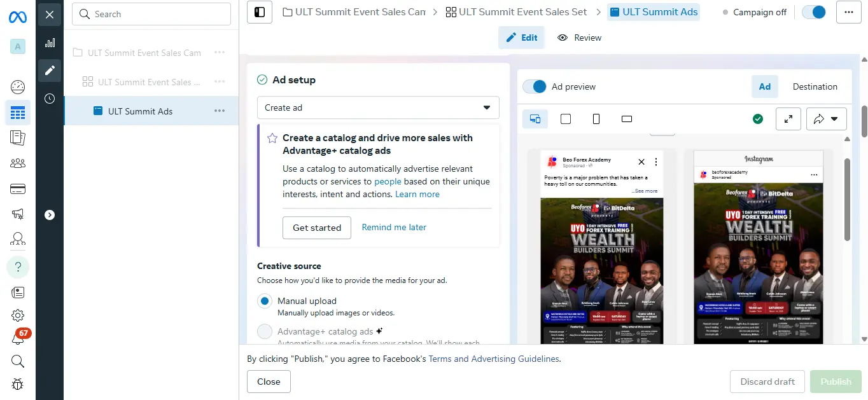Open the megaphone advertising icon
Viewport: 868px width, 400px height.
[x=18, y=214]
